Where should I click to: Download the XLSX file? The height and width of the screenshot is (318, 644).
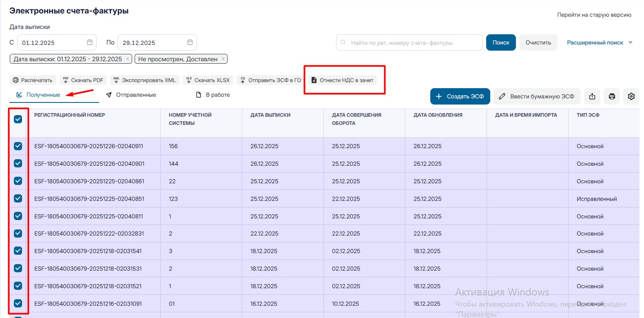[208, 80]
